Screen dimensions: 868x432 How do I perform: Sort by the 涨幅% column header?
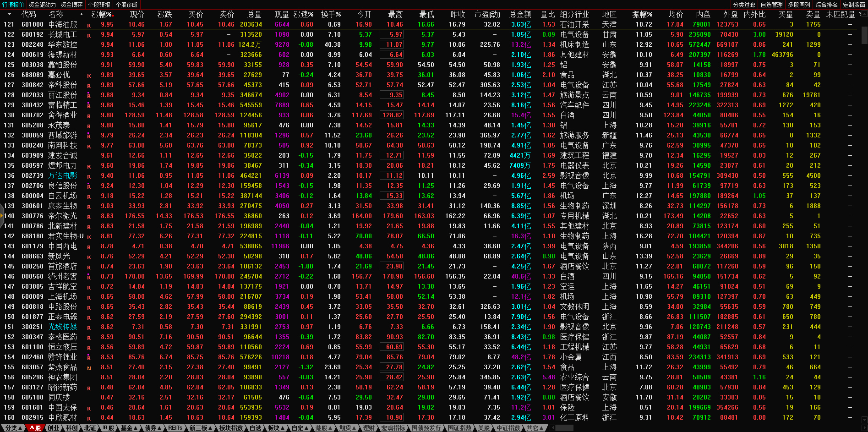(102, 14)
